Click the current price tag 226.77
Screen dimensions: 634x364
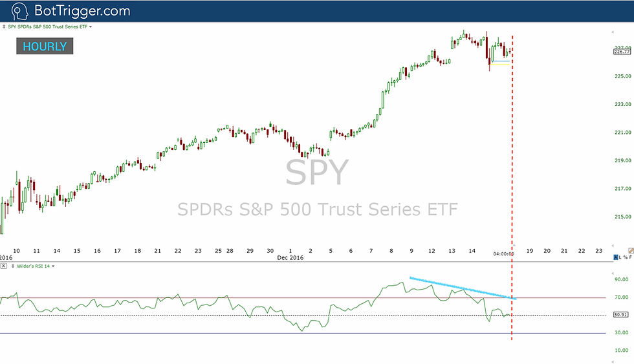(x=622, y=52)
